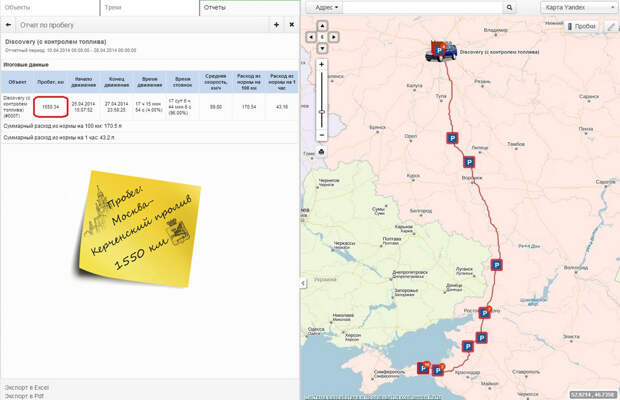Go back with the left arrow icon
The width and height of the screenshot is (620, 400).
pyautogui.click(x=8, y=25)
